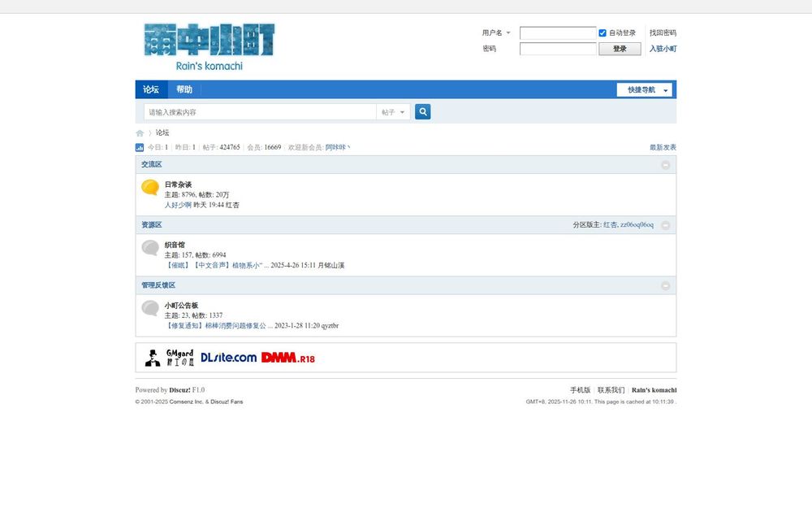Click the 管理反馈区 category title
812x508 pixels.
158,285
